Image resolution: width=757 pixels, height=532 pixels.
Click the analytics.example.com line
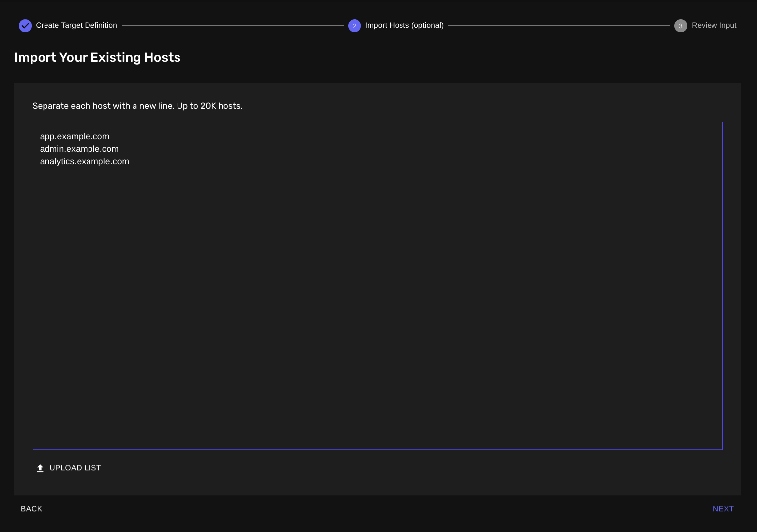(x=85, y=161)
